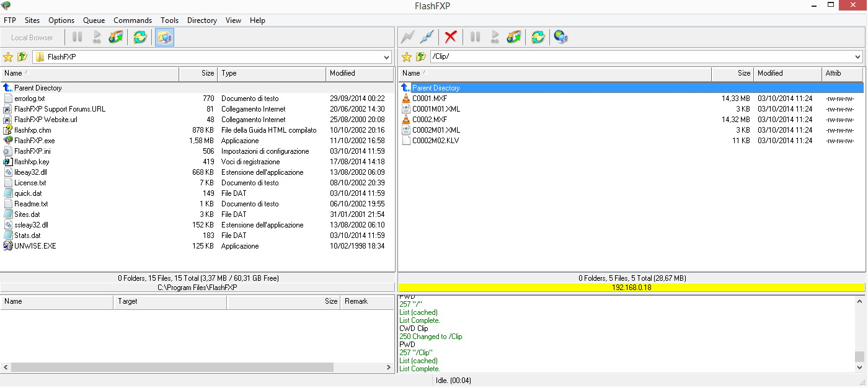Open the Options menu
The image size is (868, 388).
[61, 20]
